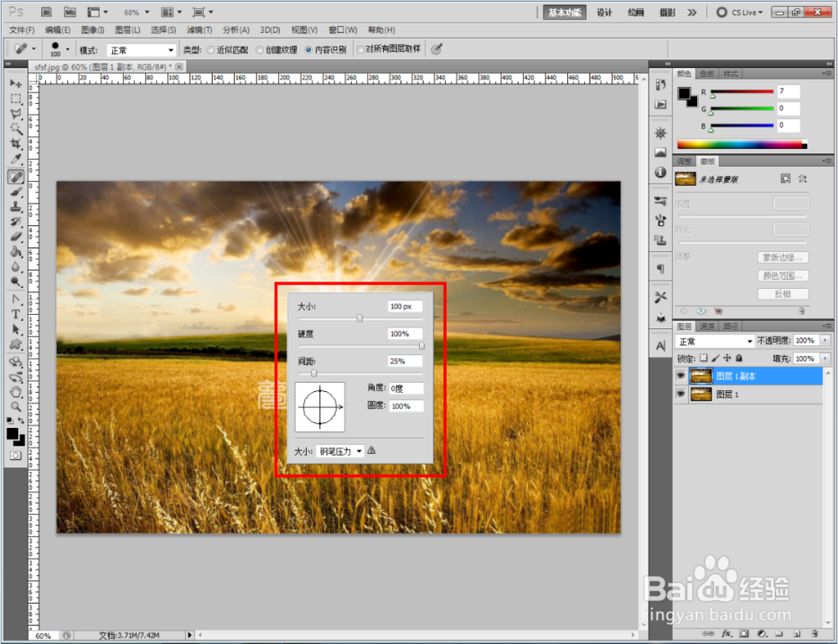Select the Paint Bucket tool
Image resolution: width=838 pixels, height=644 pixels.
tap(16, 251)
